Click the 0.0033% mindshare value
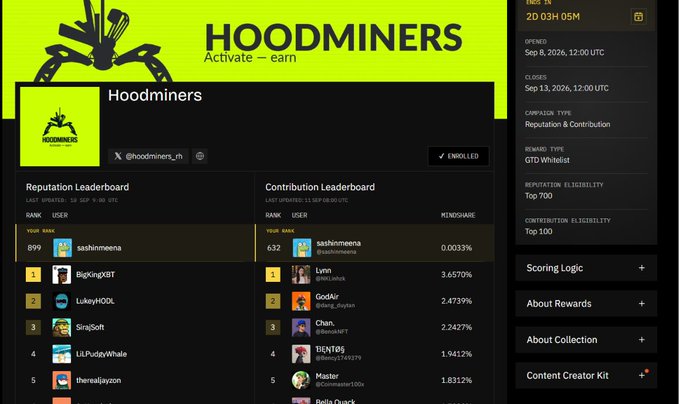The width and height of the screenshot is (679, 404). point(456,248)
